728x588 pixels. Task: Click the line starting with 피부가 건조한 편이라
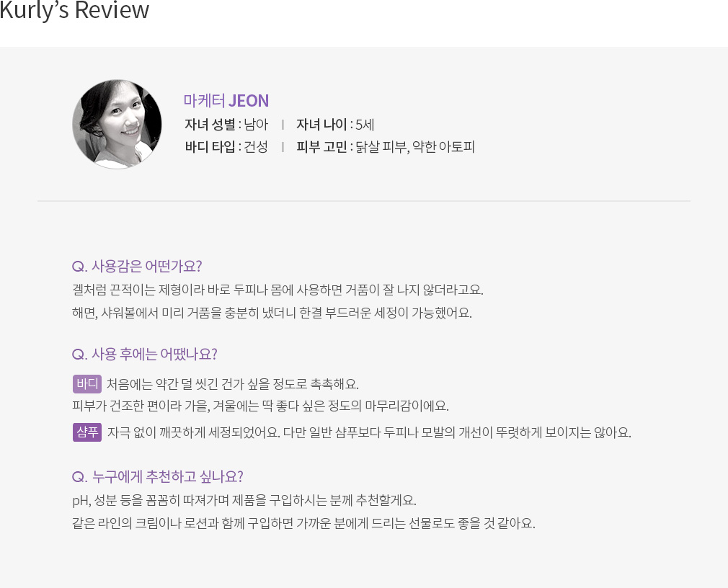[260, 406]
